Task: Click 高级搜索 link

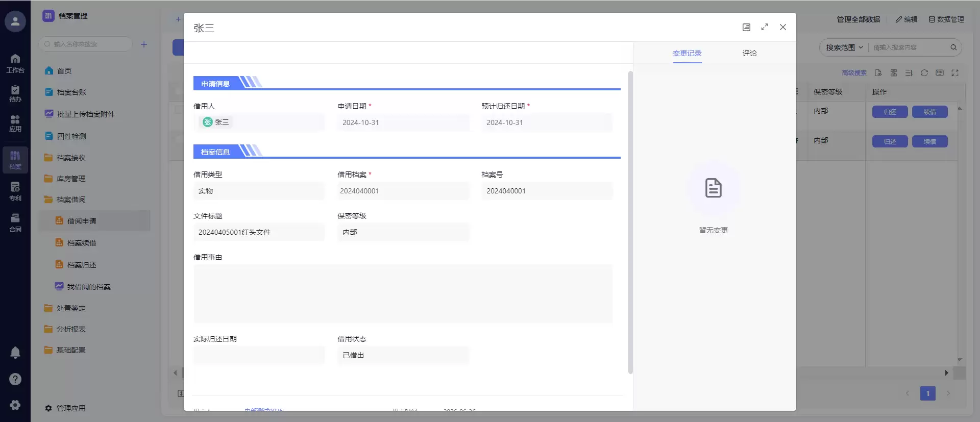Action: 854,73
